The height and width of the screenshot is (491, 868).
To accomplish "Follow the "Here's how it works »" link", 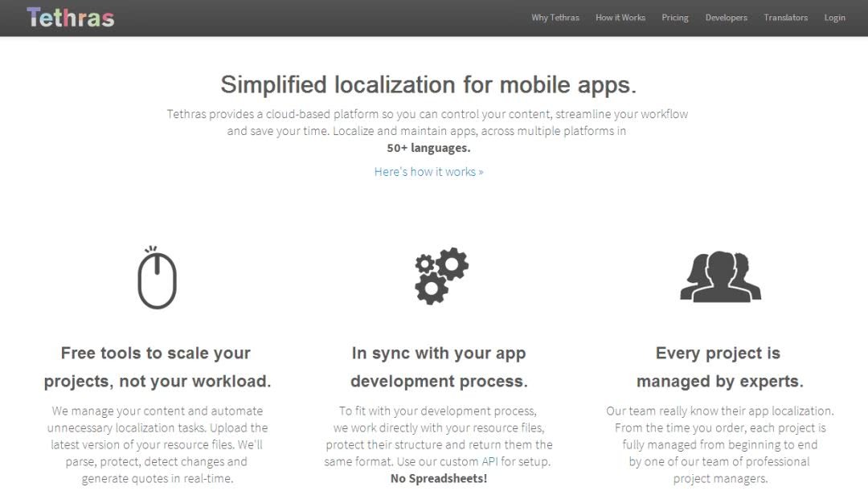I will click(428, 172).
